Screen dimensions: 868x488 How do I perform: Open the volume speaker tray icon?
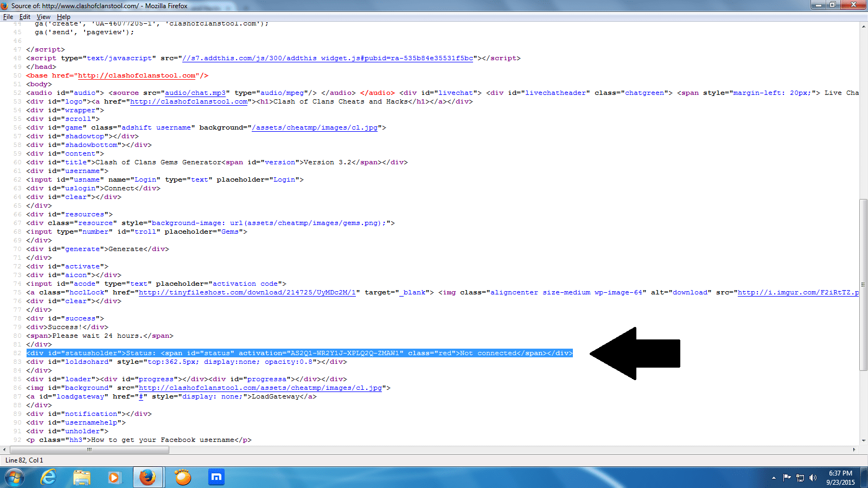coord(813,478)
